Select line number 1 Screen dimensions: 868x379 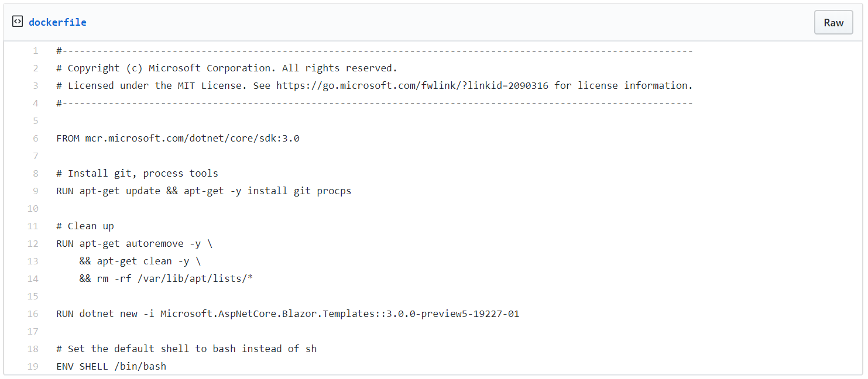pyautogui.click(x=35, y=50)
